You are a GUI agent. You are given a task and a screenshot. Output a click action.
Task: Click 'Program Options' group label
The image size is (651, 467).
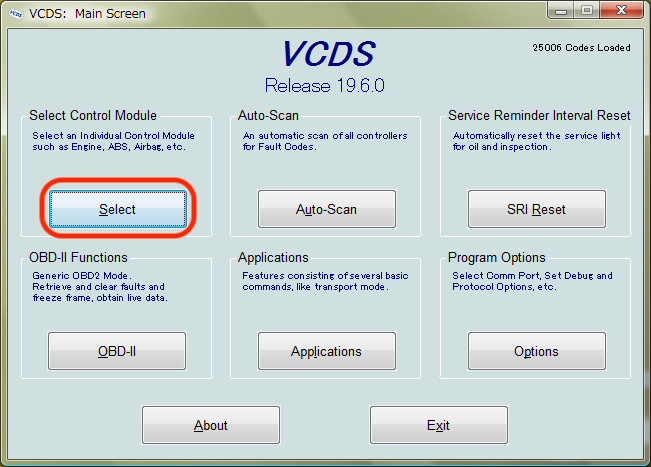[497, 258]
